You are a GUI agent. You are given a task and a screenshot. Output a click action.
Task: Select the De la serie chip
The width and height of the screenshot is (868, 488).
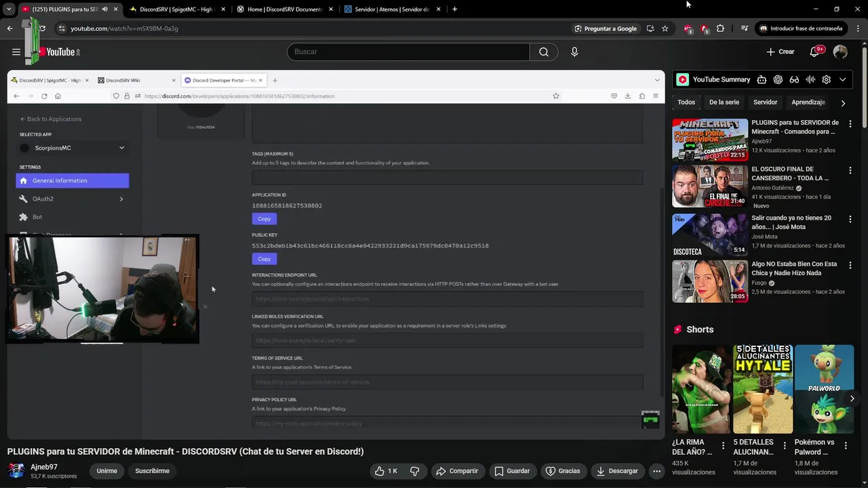tap(724, 102)
